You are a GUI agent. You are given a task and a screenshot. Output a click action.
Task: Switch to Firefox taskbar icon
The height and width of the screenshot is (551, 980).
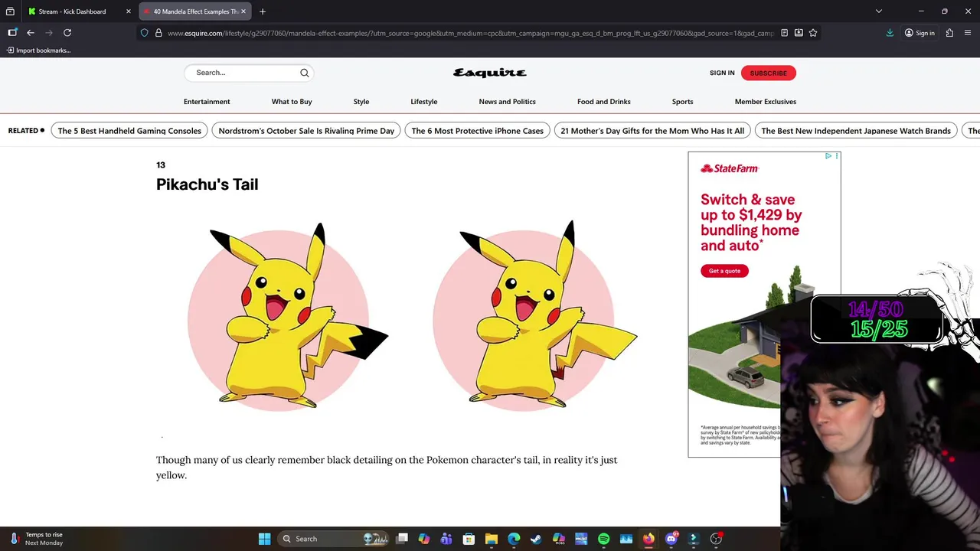click(x=648, y=539)
